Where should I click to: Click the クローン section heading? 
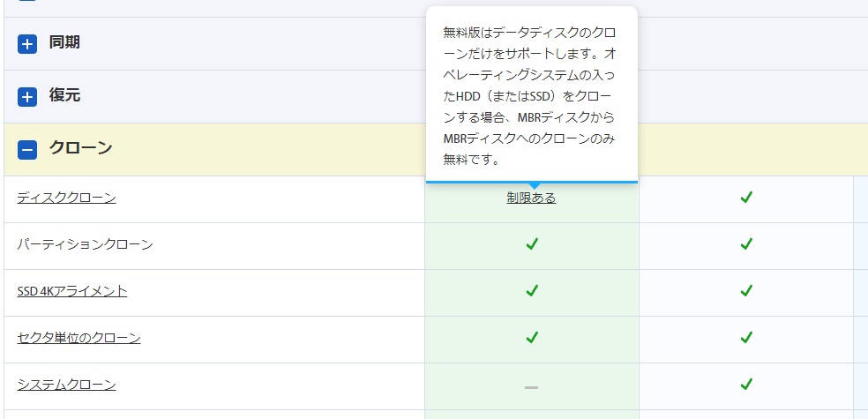tap(81, 148)
